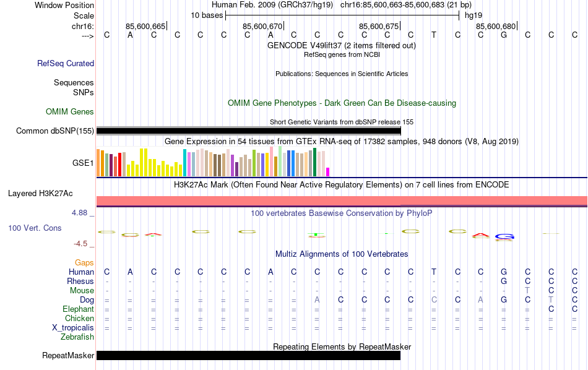Image resolution: width=588 pixels, height=370 pixels.
Task: Click Publications: Sequences in Scientific Articles title
Action: pos(342,74)
